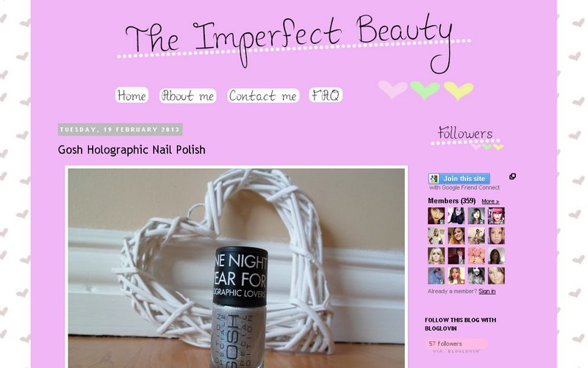The width and height of the screenshot is (588, 368).
Task: Click the pink heart icon in header
Action: pos(392,90)
